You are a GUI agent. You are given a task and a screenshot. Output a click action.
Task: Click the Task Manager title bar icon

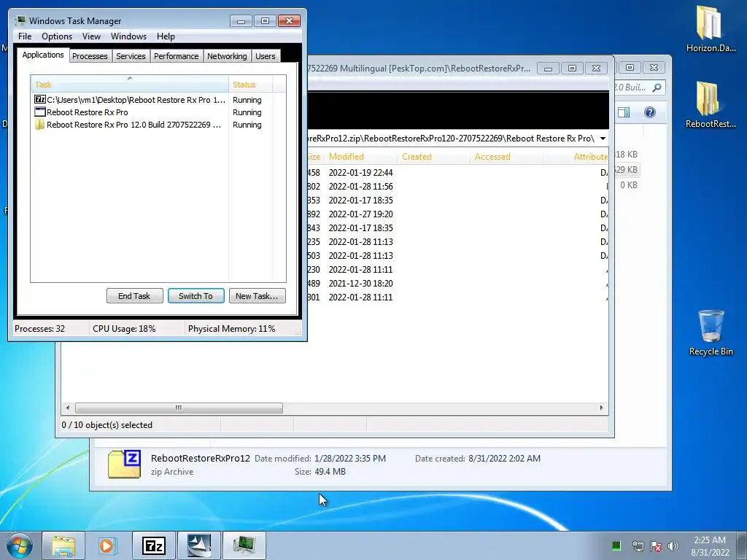click(x=20, y=20)
